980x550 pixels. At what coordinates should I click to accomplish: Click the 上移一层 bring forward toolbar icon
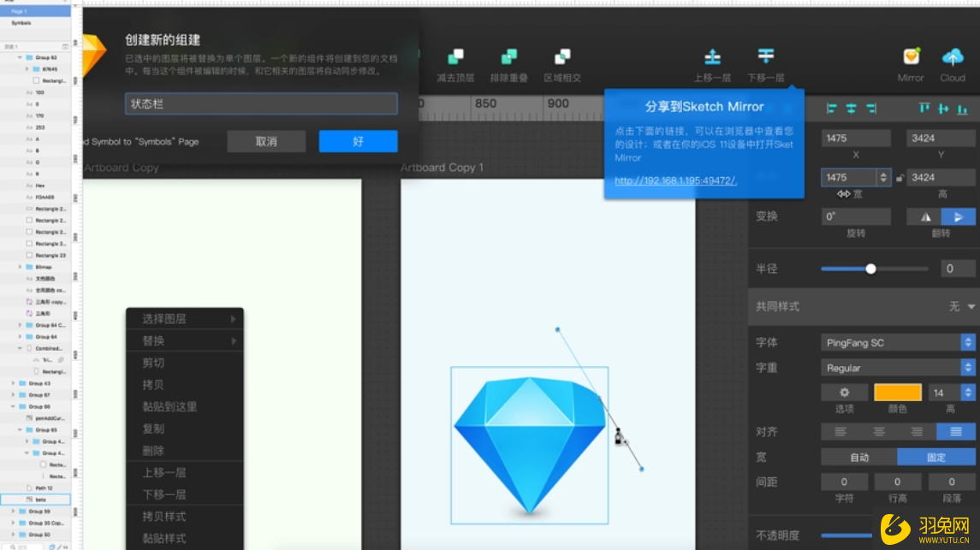click(712, 56)
